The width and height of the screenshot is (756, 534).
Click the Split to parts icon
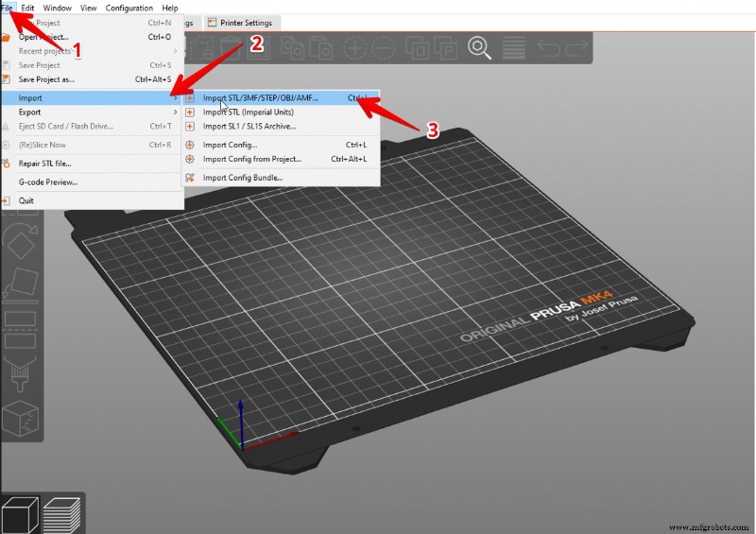tap(445, 48)
